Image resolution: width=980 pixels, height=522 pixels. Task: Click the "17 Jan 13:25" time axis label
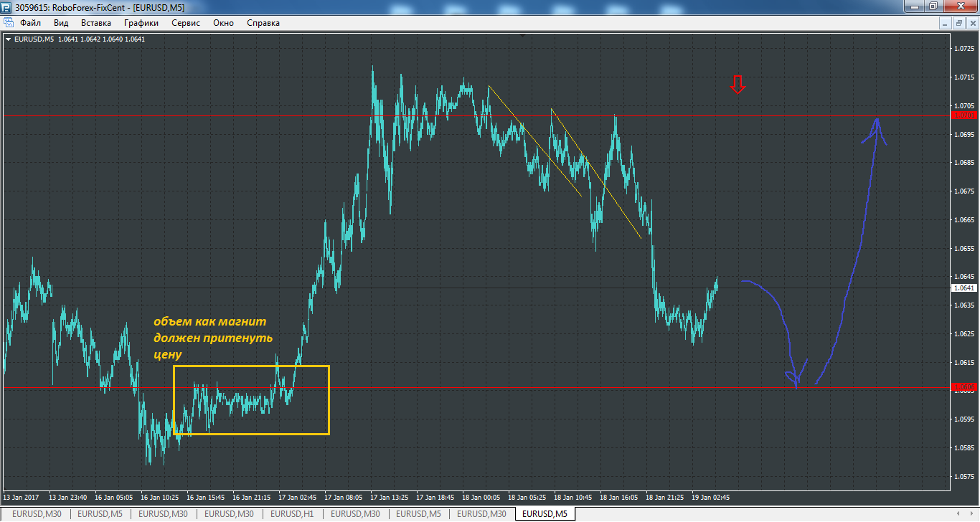(390, 497)
